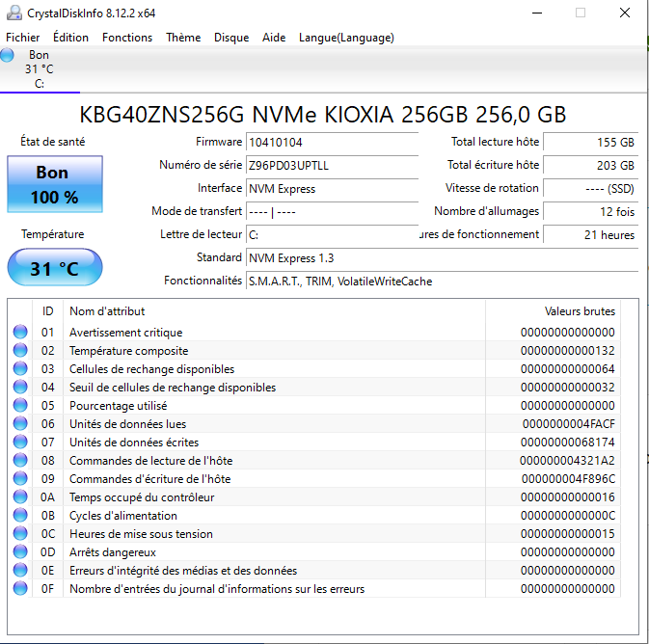Click Total lecture hôte value 155 GB

point(590,143)
